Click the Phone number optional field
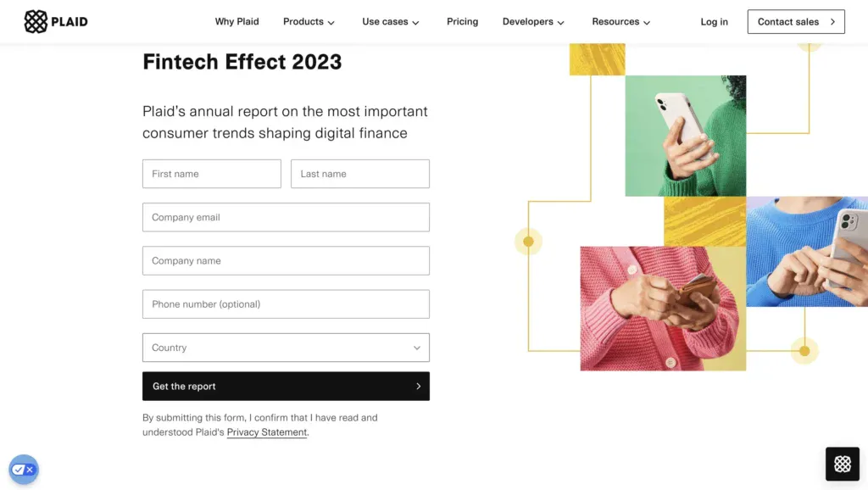This screenshot has width=868, height=490. point(286,304)
